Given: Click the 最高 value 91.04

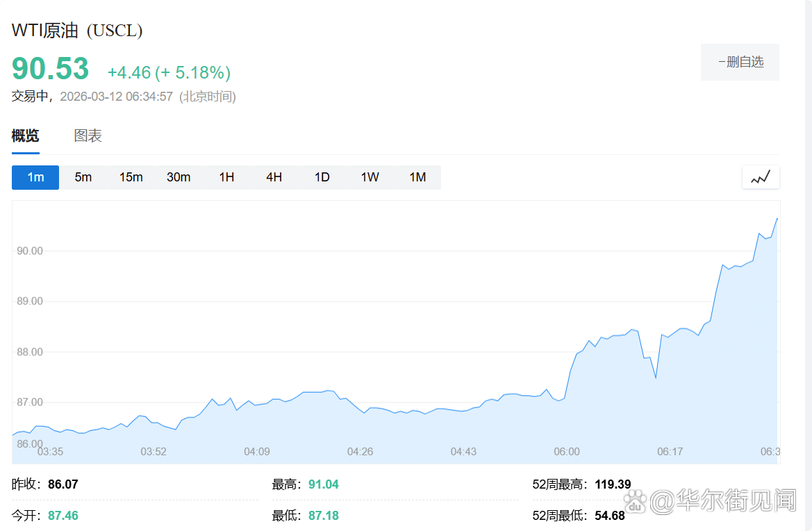Looking at the screenshot, I should pyautogui.click(x=324, y=484).
